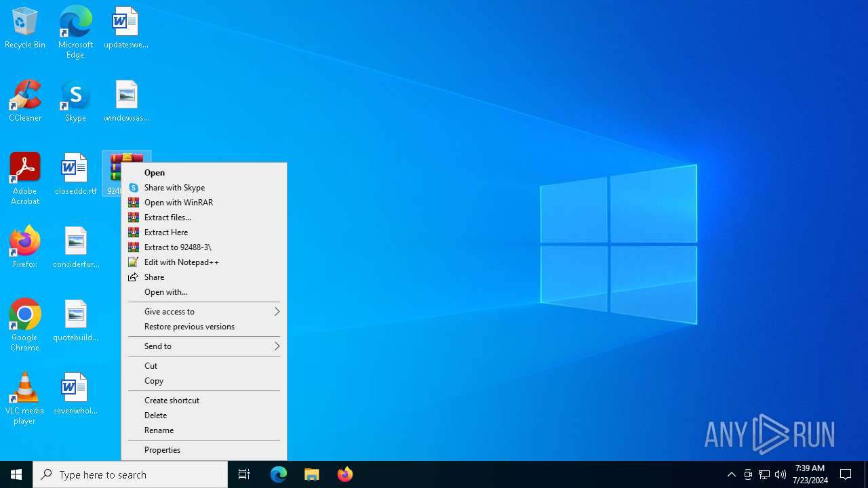
Task: Open Google Chrome desktop shortcut
Action: [x=25, y=325]
